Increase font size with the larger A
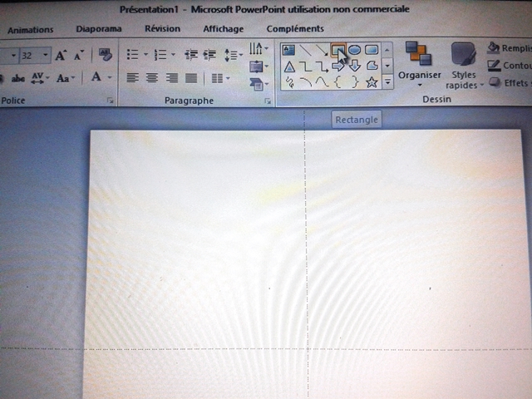This screenshot has height=399, width=532. point(62,56)
